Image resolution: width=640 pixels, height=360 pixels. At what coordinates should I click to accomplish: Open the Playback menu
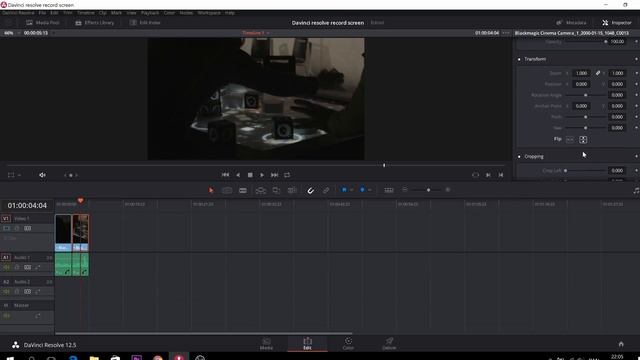point(150,13)
